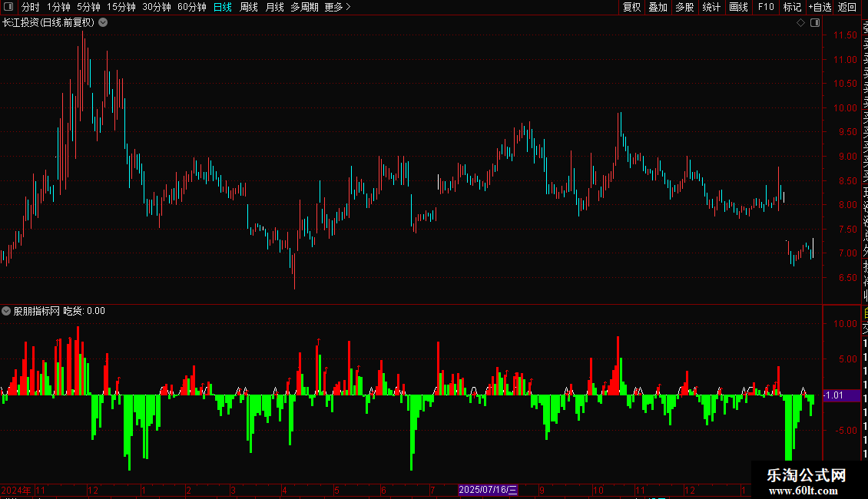Select the 5分钟 period tab
This screenshot has height=499, width=868.
[88, 7]
